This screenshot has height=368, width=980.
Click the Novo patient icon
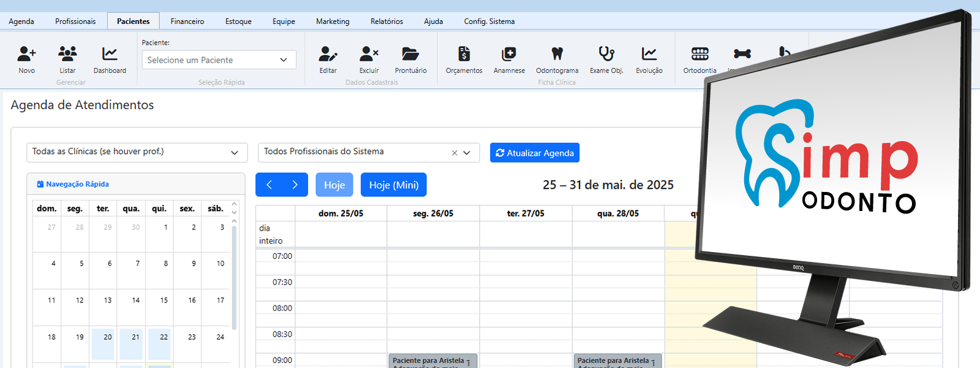tap(26, 55)
